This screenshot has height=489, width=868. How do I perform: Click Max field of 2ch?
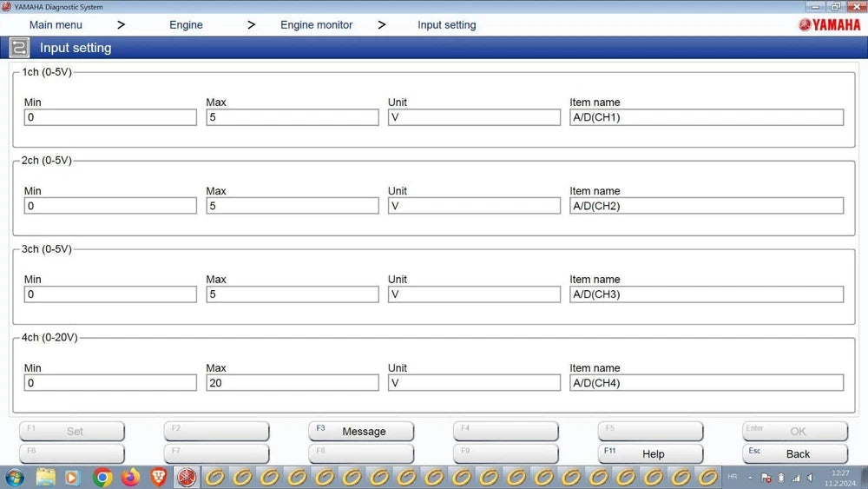click(x=293, y=206)
